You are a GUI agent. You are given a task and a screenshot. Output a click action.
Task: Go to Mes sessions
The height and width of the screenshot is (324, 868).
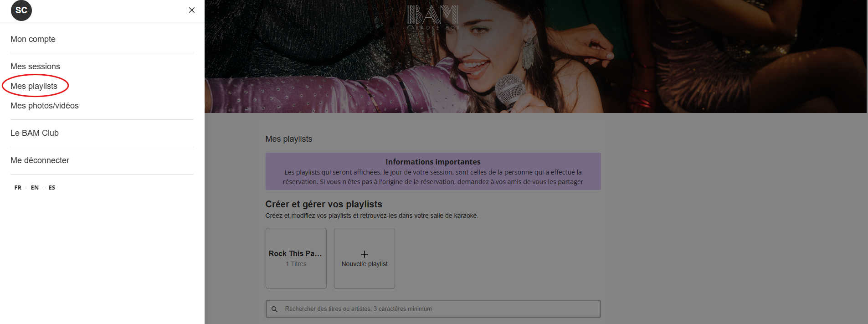click(35, 67)
